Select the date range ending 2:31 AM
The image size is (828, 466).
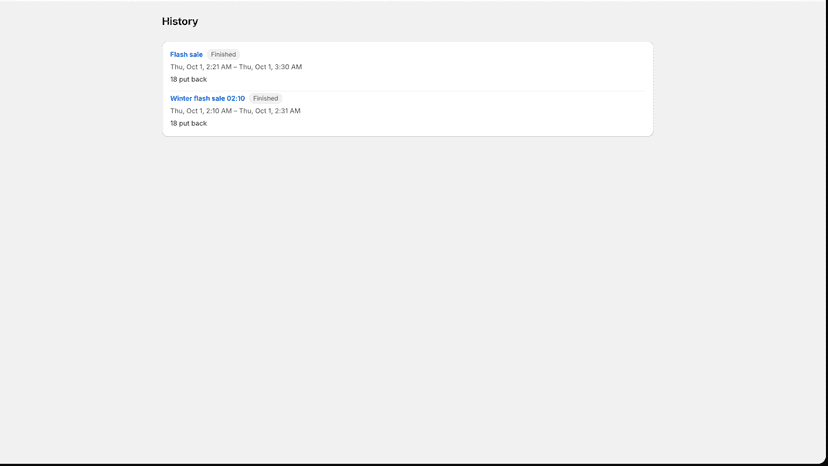235,110
